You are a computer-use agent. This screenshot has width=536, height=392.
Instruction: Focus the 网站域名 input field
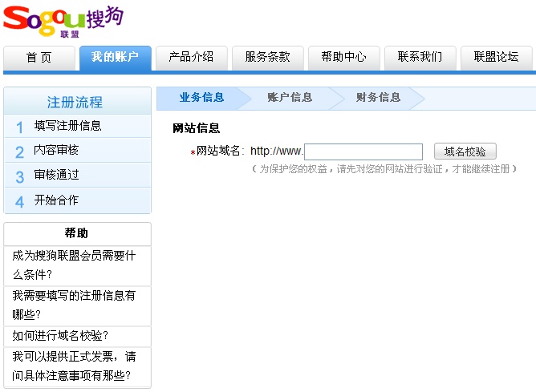click(x=363, y=152)
